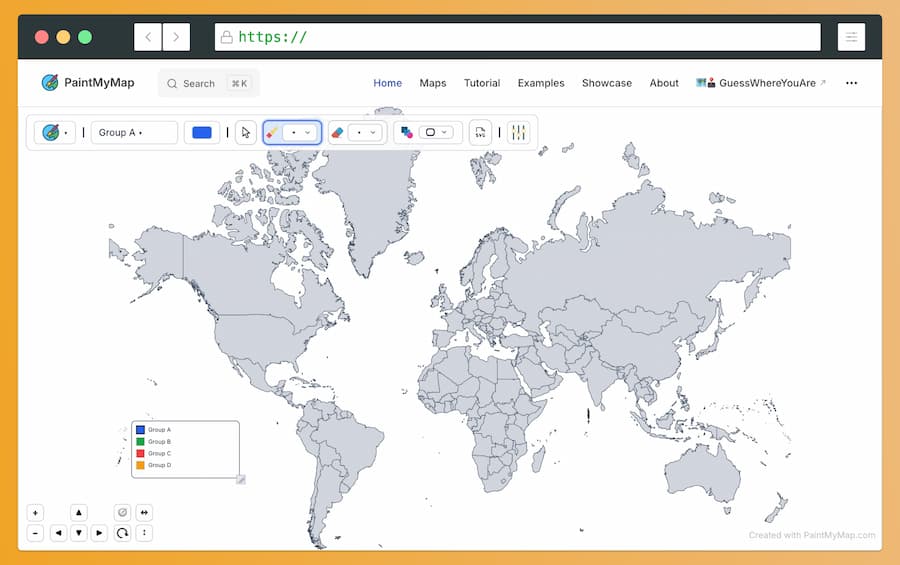
Task: Click the 'Group B' legend label
Action: point(160,442)
